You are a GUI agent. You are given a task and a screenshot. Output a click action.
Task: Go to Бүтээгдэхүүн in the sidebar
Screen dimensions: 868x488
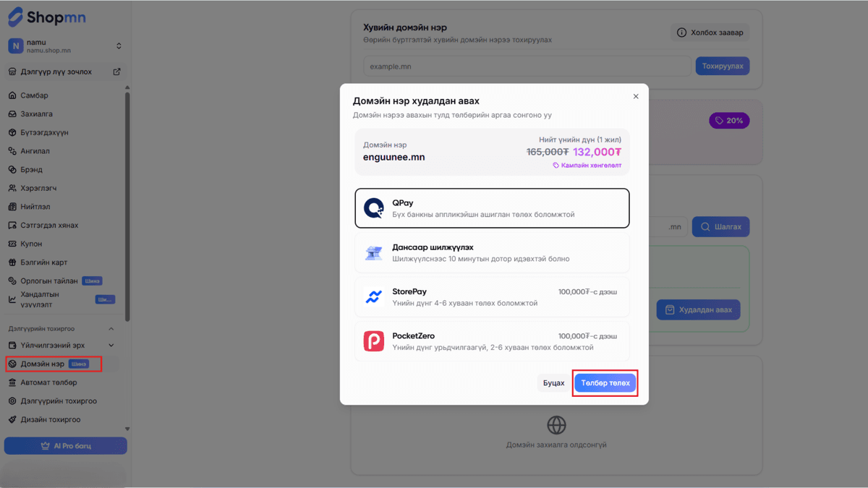[x=44, y=133]
